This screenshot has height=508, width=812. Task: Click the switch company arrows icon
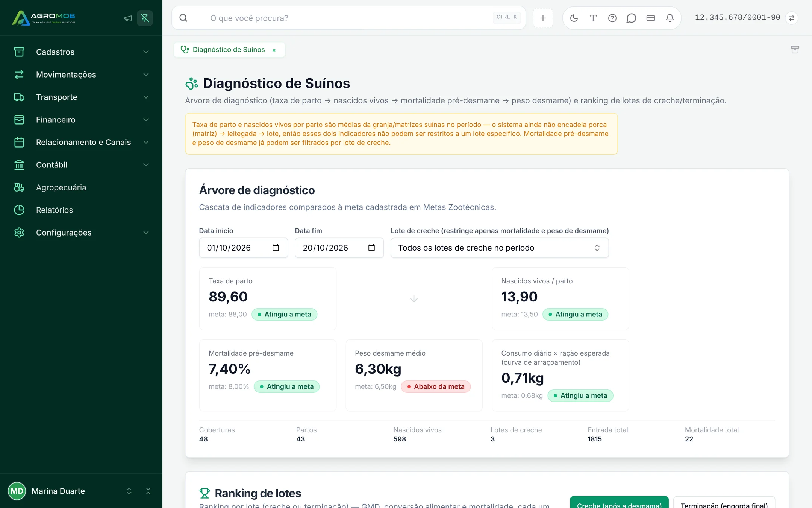791,18
